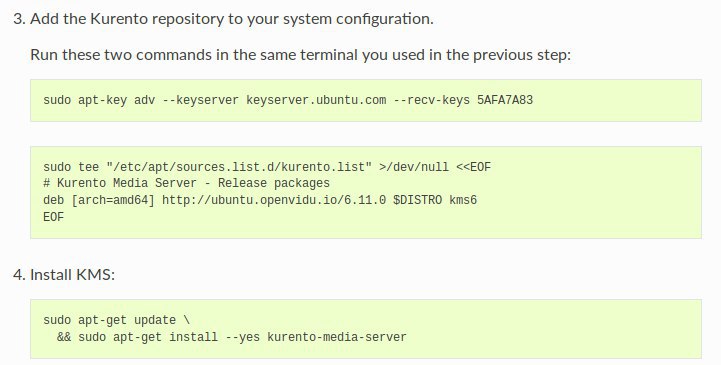Screen dimensions: 721x365
Task: Click the http://ubuntu.openvidu.io/6.11.0 URL
Action: [274, 200]
